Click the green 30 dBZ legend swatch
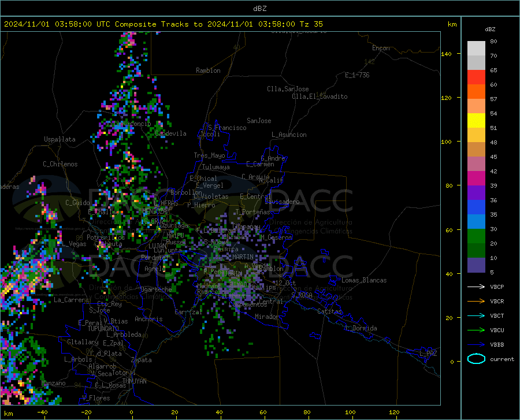Image resolution: width=520 pixels, height=420 pixels. pyautogui.click(x=476, y=236)
